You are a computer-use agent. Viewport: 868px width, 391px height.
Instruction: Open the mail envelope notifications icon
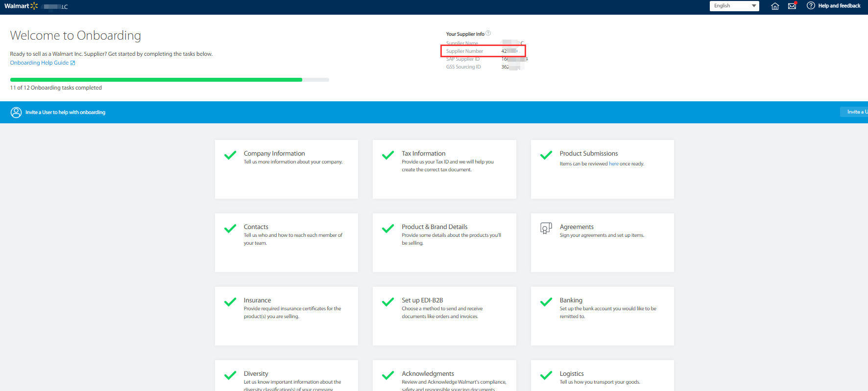click(x=792, y=6)
